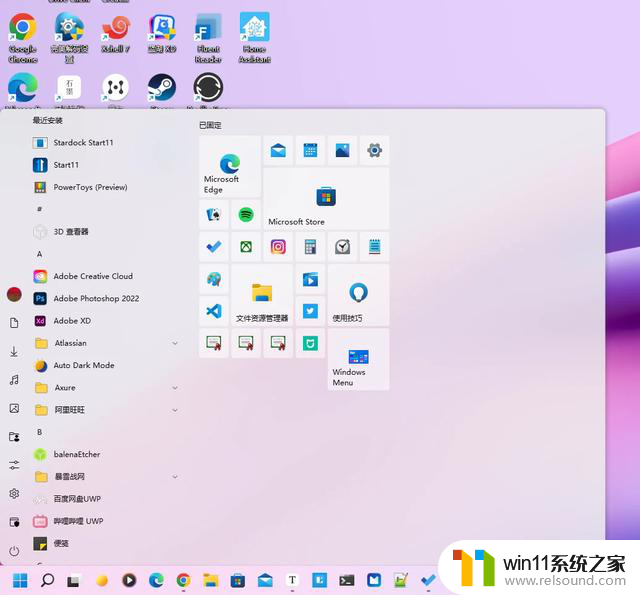The width and height of the screenshot is (640, 595).
Task: Click the power button in sidebar
Action: click(14, 551)
